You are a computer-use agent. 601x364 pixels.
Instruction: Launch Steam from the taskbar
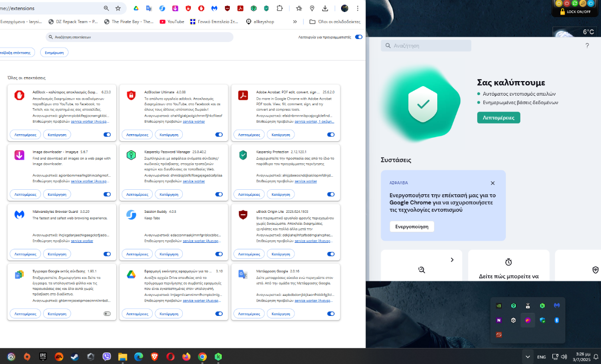[75, 356]
